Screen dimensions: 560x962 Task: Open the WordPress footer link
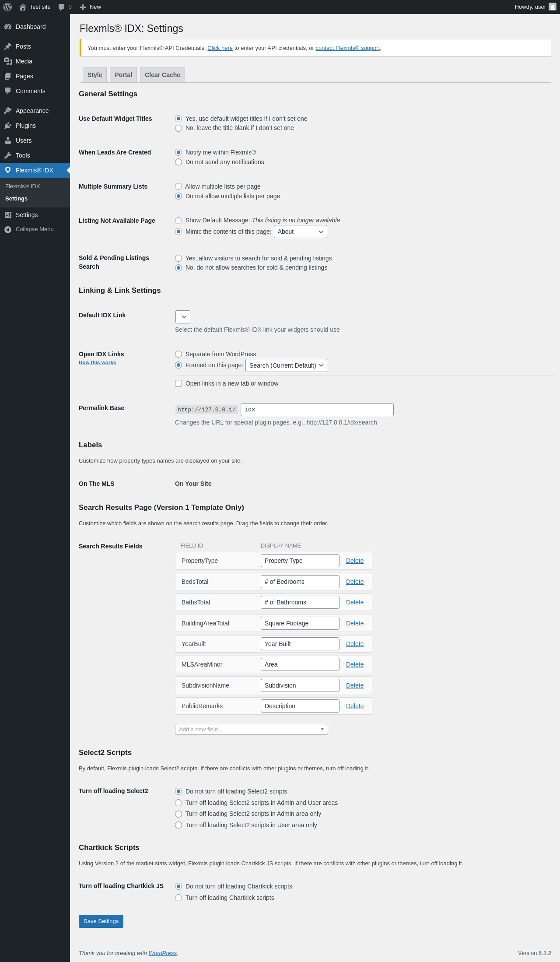click(163, 953)
